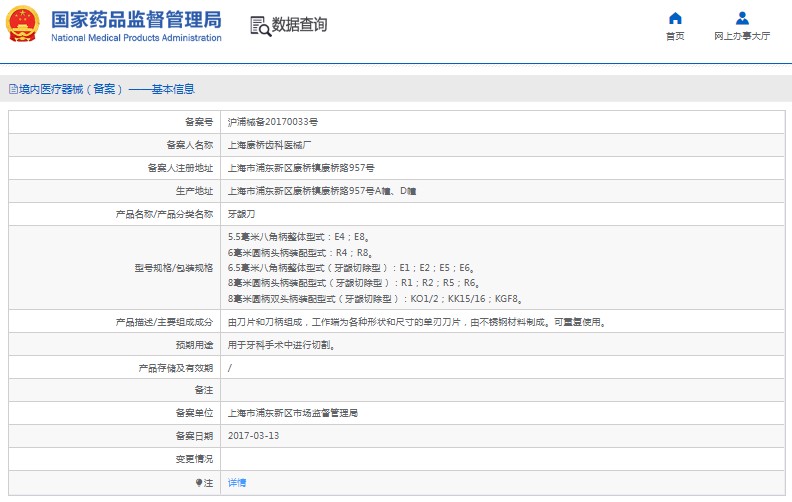
Task: Click the 备注 row label
Action: (x=204, y=390)
